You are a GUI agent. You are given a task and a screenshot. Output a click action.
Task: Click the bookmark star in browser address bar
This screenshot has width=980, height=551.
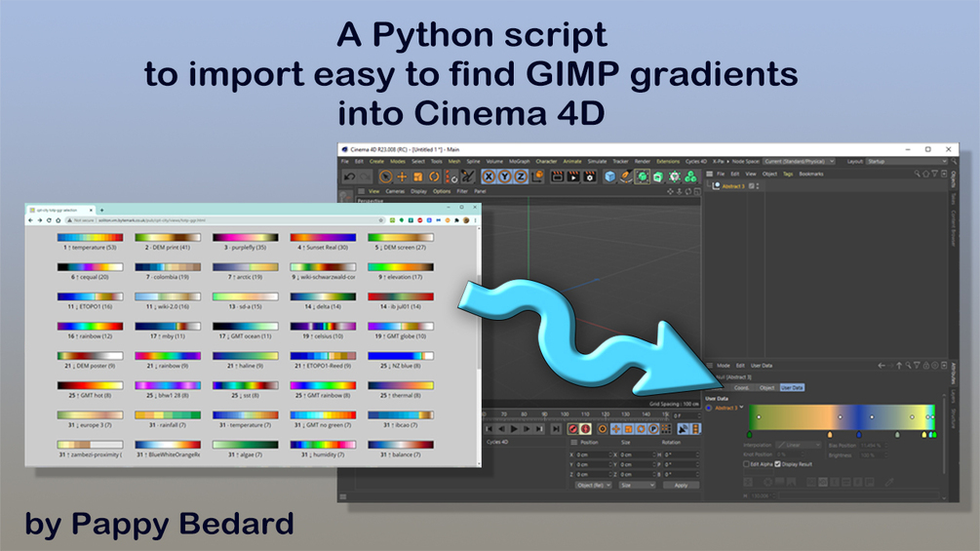pos(380,219)
